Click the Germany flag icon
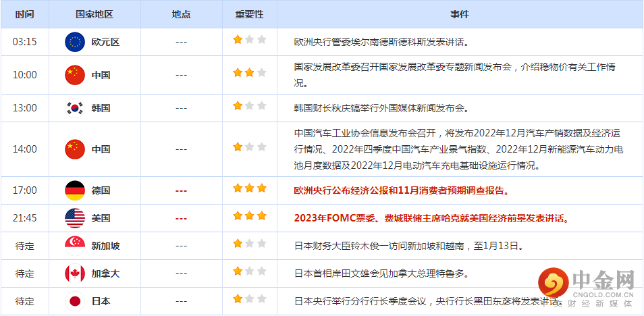644x316 pixels. pos(74,190)
